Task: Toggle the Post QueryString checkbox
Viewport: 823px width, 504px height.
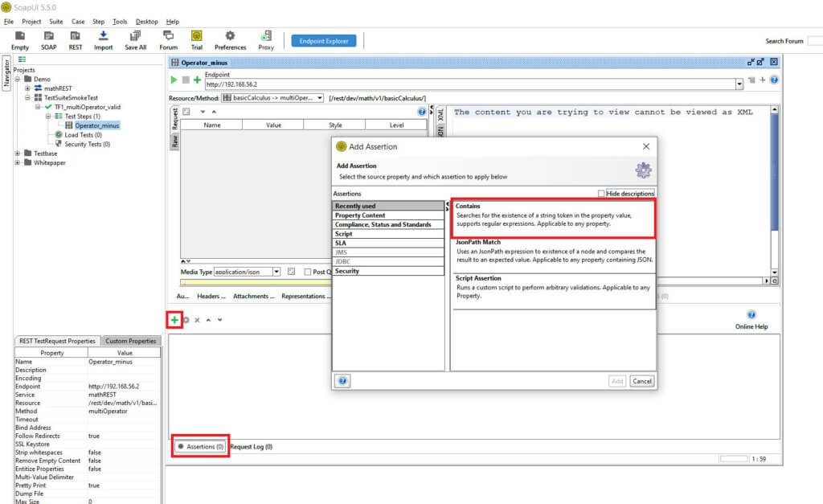Action: coord(306,272)
